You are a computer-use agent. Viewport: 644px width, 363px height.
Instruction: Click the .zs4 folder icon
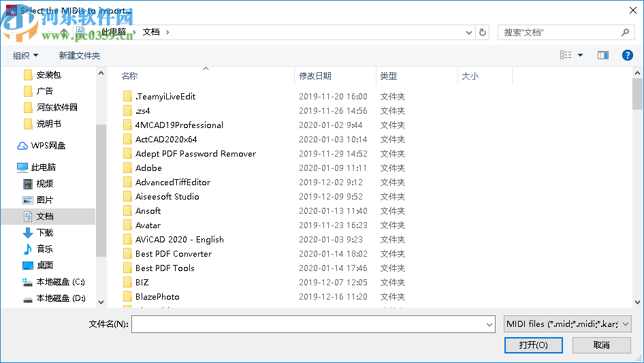point(128,111)
